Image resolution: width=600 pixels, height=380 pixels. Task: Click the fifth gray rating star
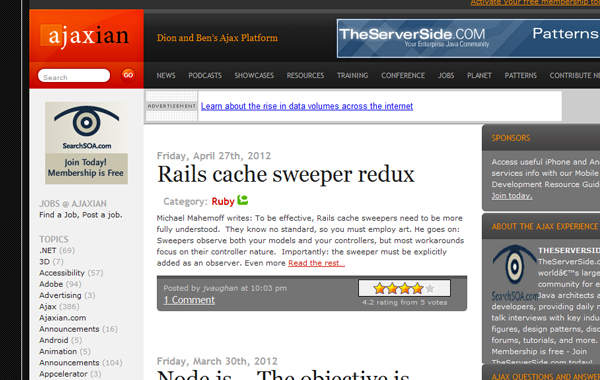430,288
